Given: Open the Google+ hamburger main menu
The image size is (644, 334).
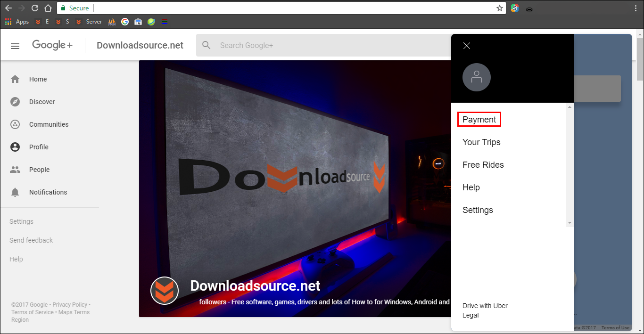Looking at the screenshot, I should coord(15,46).
